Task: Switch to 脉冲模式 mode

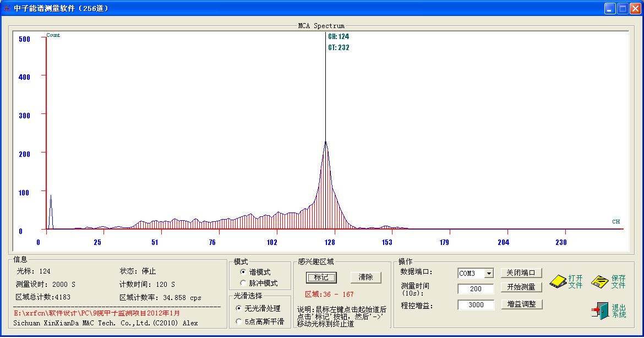Action: [x=243, y=283]
